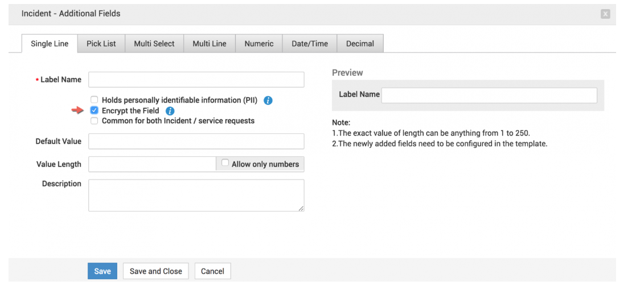This screenshot has width=644, height=289.
Task: Uncheck the Encrypt the Field checkbox
Action: (95, 111)
